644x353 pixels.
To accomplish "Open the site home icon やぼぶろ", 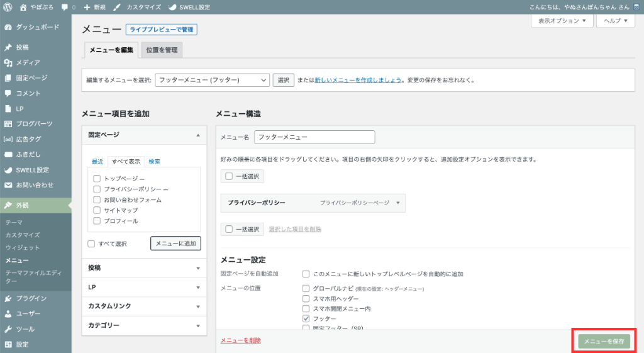I will [23, 8].
